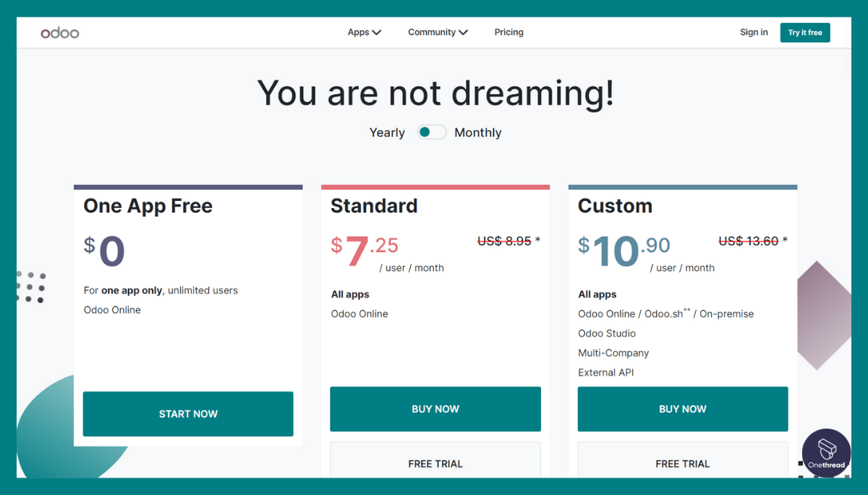Start a FREE TRIAL for the Standard plan
The height and width of the screenshot is (495, 868).
(x=435, y=463)
